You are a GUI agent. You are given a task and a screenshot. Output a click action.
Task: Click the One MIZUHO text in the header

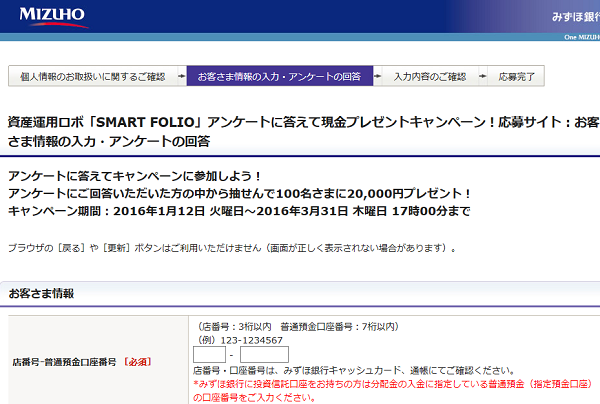click(582, 37)
